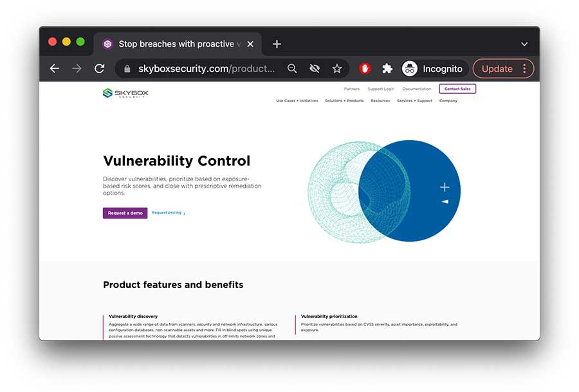
Task: Toggle the crossed-out eye tracking-protection icon
Action: pyautogui.click(x=315, y=69)
